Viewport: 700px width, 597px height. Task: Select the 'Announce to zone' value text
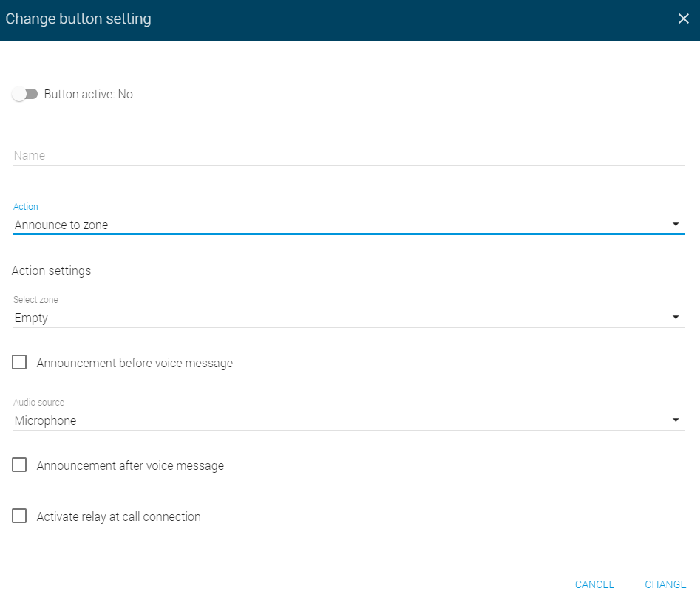61,225
